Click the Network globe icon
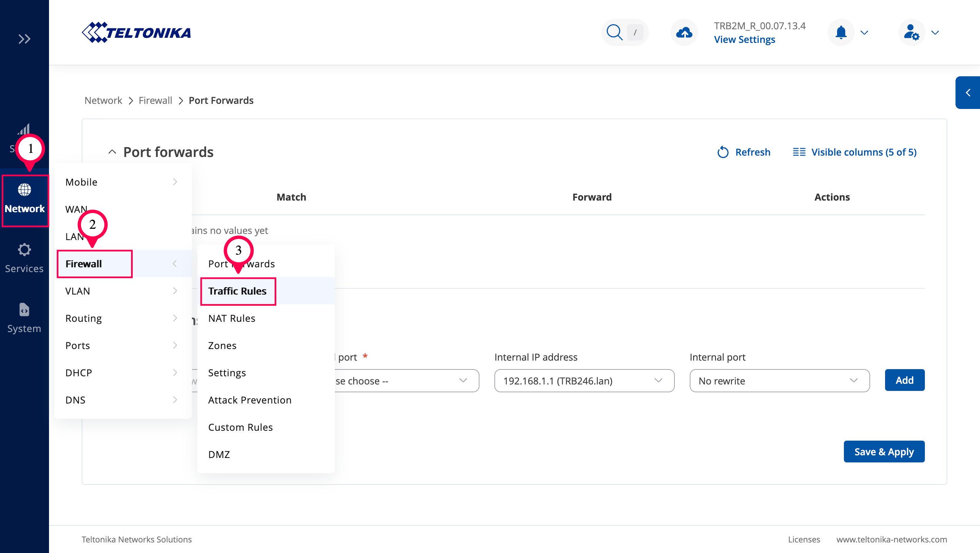980x553 pixels. [x=24, y=190]
